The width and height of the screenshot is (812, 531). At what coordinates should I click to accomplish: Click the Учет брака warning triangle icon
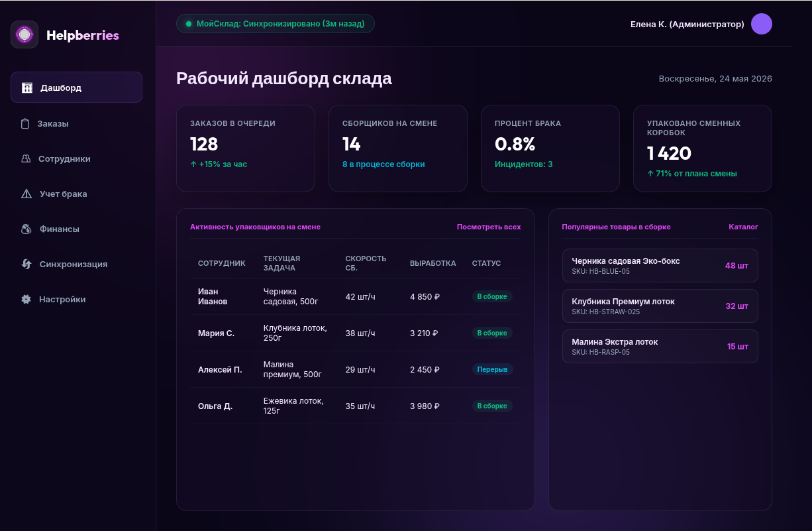click(x=26, y=194)
